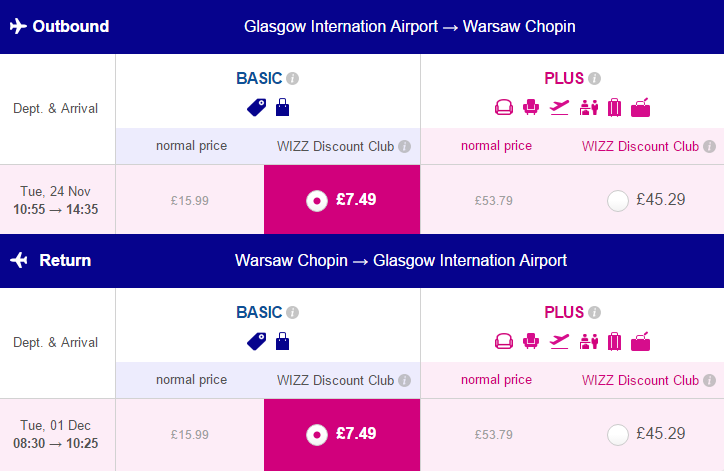Image resolution: width=724 pixels, height=471 pixels.
Task: Click outbound BASIC hand bag icon
Action: (282, 107)
